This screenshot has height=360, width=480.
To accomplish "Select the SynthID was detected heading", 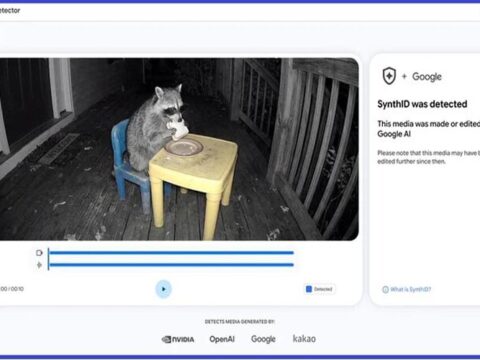I will (x=422, y=104).
